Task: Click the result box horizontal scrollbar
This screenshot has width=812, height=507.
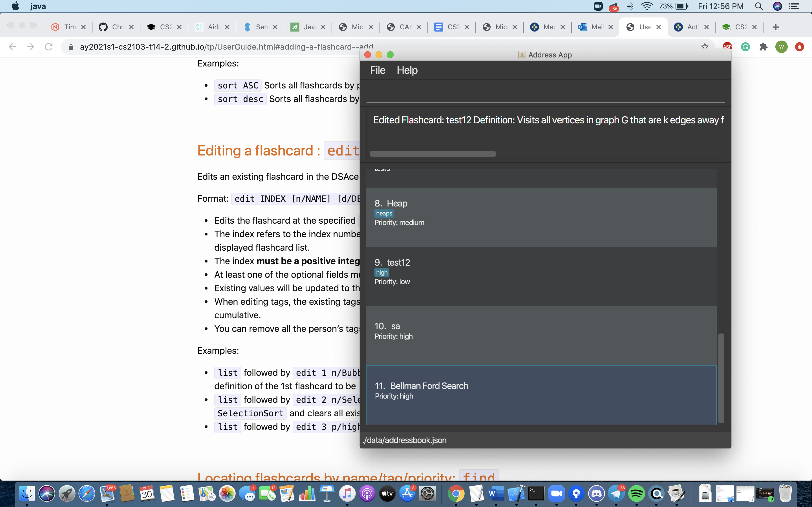Action: coord(433,154)
